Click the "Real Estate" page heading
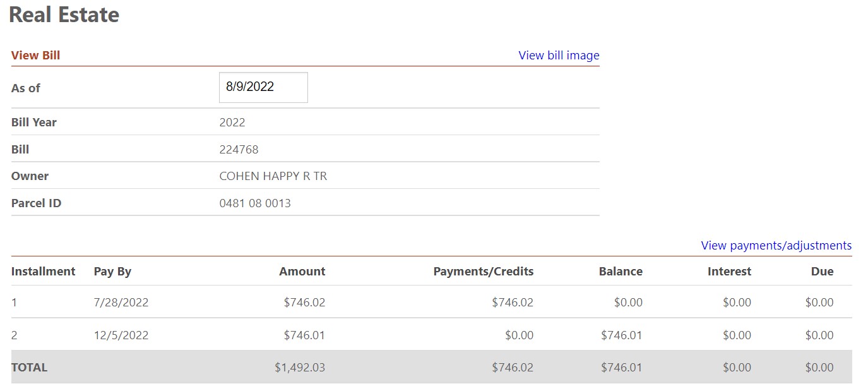The image size is (868, 391). [64, 15]
